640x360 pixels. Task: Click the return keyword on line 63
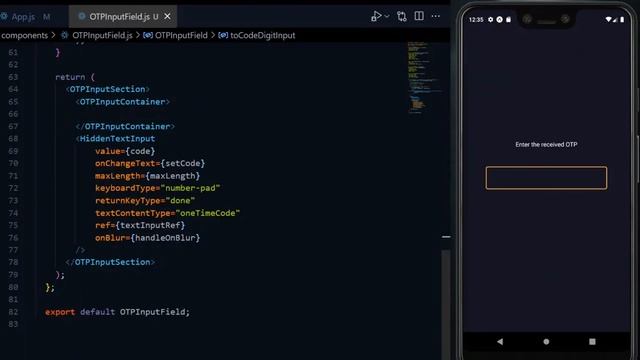[70, 77]
